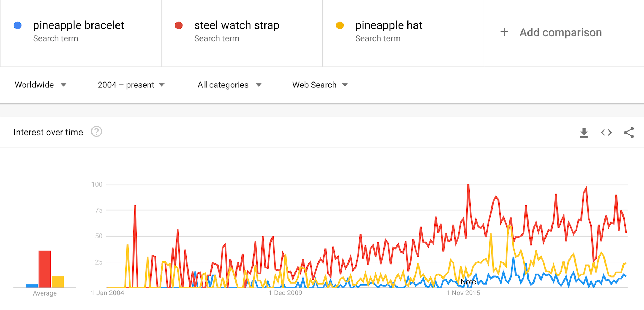Image resolution: width=644 pixels, height=310 pixels.
Task: Click the red peak at 100 on chart
Action: (468, 185)
